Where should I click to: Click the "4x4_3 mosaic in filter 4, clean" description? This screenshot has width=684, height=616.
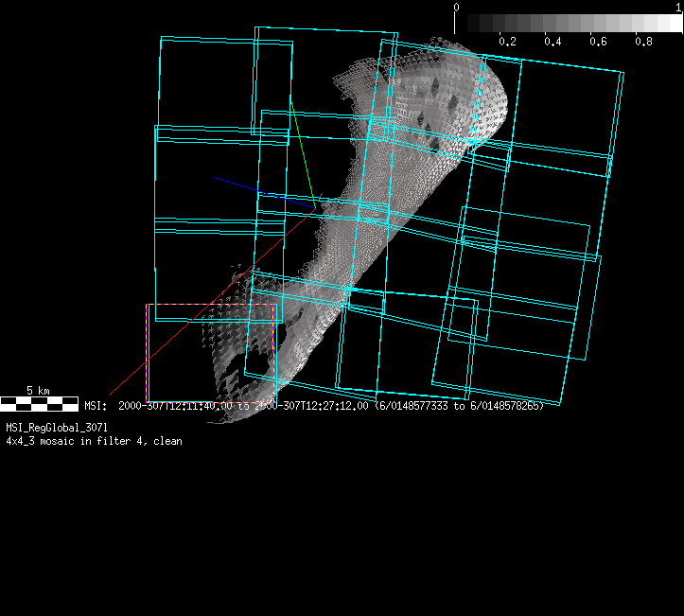click(x=94, y=441)
